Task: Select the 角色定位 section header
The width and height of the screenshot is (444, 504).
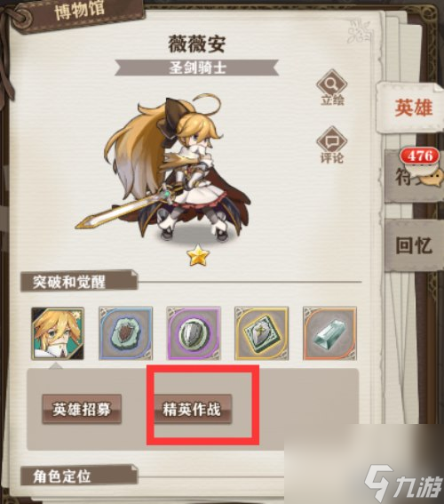Action: (x=79, y=476)
